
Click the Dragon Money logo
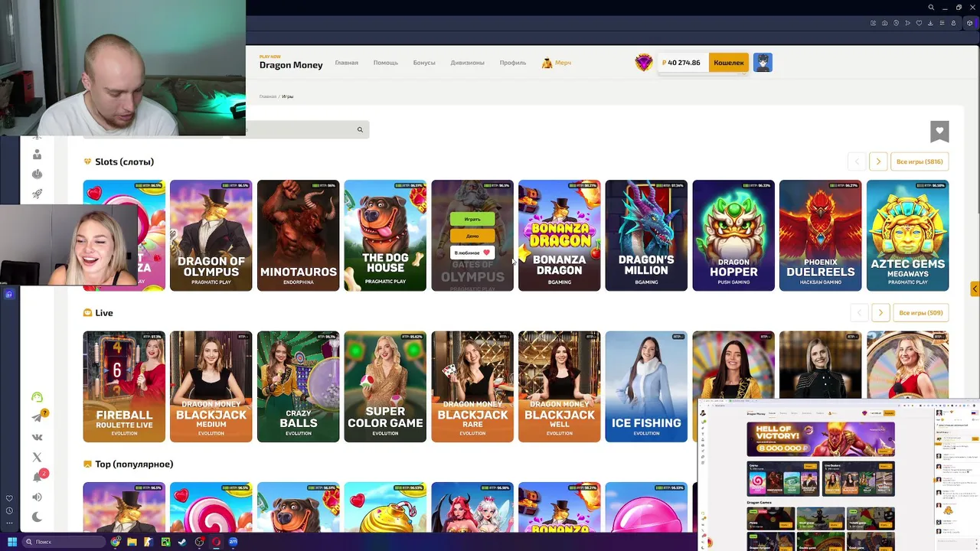(291, 63)
